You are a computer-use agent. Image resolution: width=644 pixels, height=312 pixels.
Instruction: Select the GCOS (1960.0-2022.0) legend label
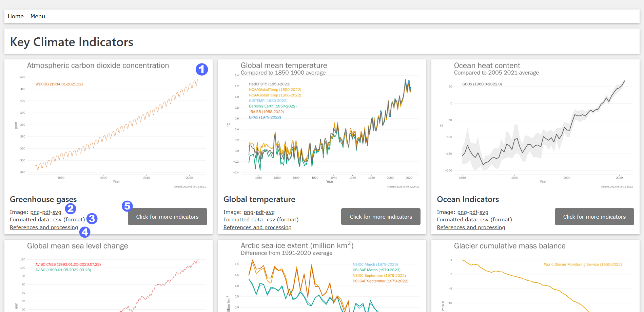coord(482,84)
